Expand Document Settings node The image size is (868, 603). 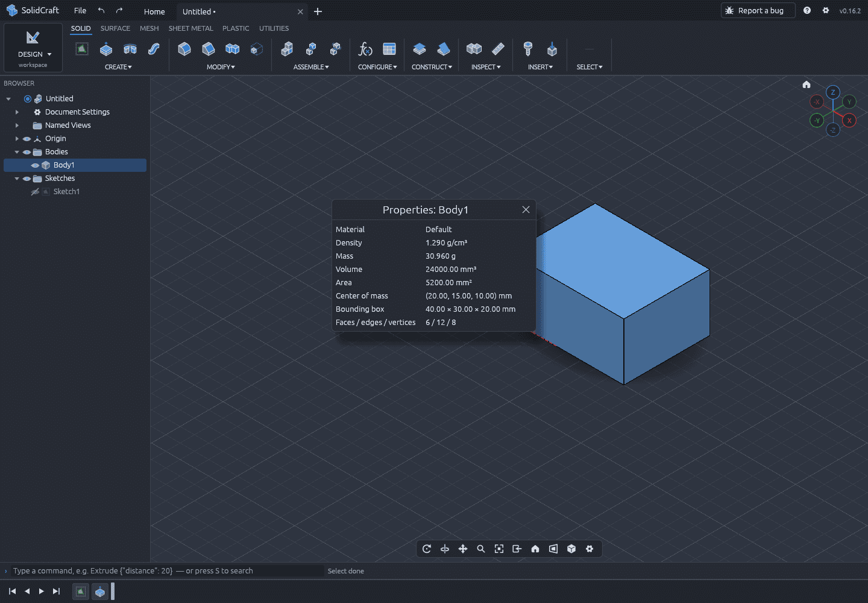click(17, 112)
